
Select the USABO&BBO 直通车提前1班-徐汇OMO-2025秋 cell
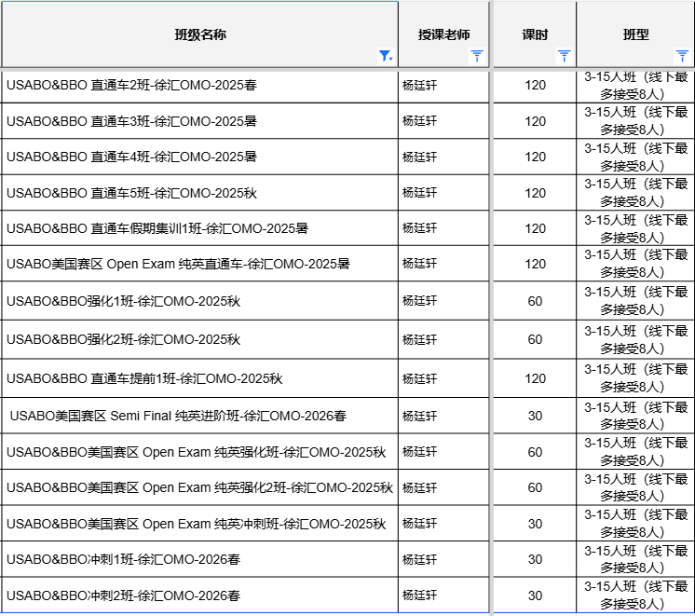(144, 378)
